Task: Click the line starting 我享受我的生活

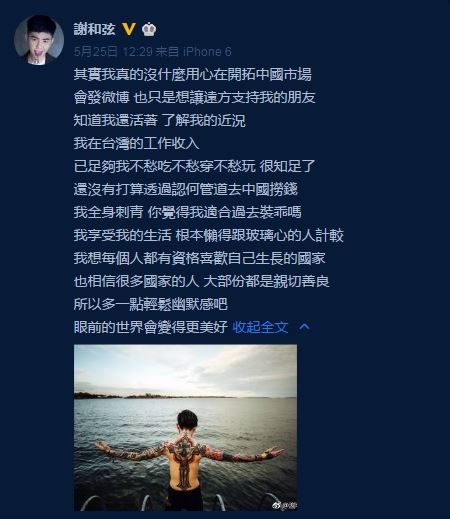Action: click(x=208, y=235)
